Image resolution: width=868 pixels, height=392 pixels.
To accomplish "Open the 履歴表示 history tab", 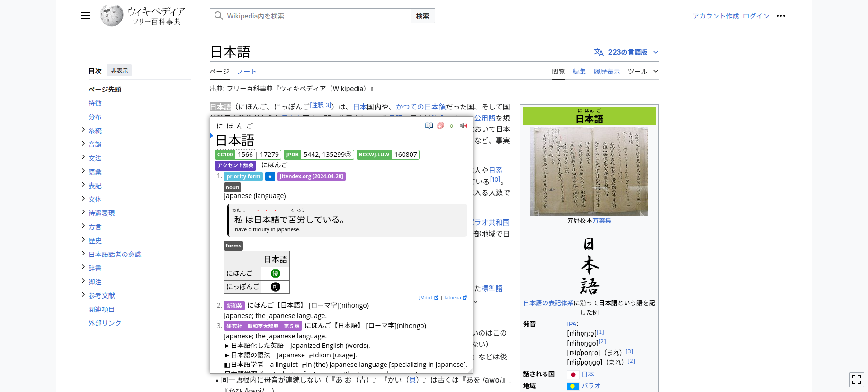I will pyautogui.click(x=607, y=72).
